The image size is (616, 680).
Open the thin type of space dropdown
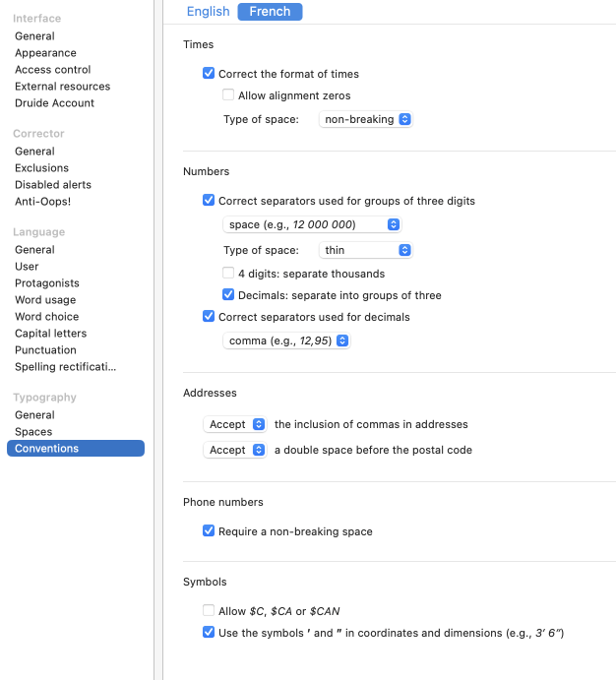(365, 250)
